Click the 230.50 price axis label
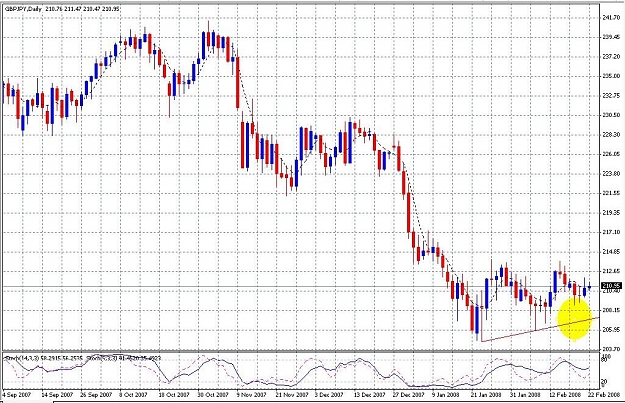Screen dimensions: 625x403 point(611,115)
